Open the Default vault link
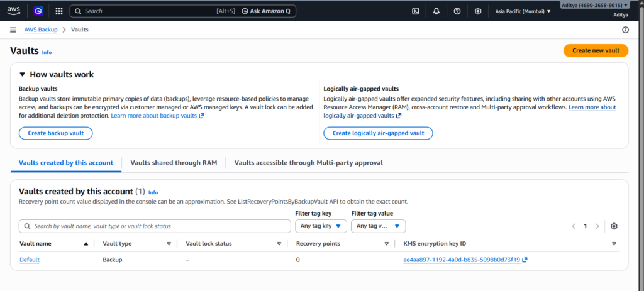 point(30,260)
